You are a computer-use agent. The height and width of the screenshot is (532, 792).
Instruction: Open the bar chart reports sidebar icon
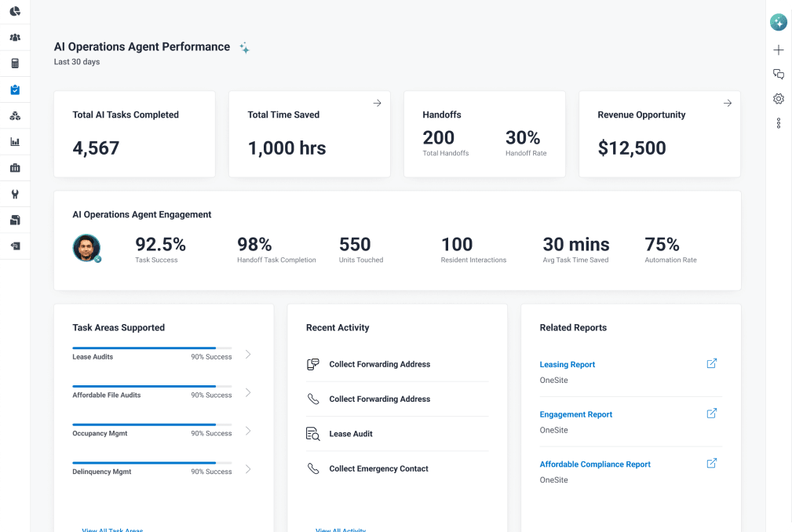point(15,142)
